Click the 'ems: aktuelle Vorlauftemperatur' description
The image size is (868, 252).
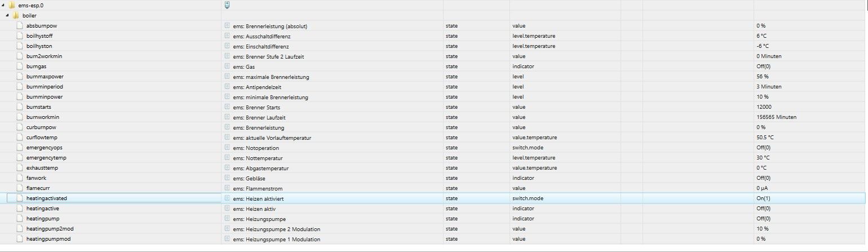pos(272,138)
